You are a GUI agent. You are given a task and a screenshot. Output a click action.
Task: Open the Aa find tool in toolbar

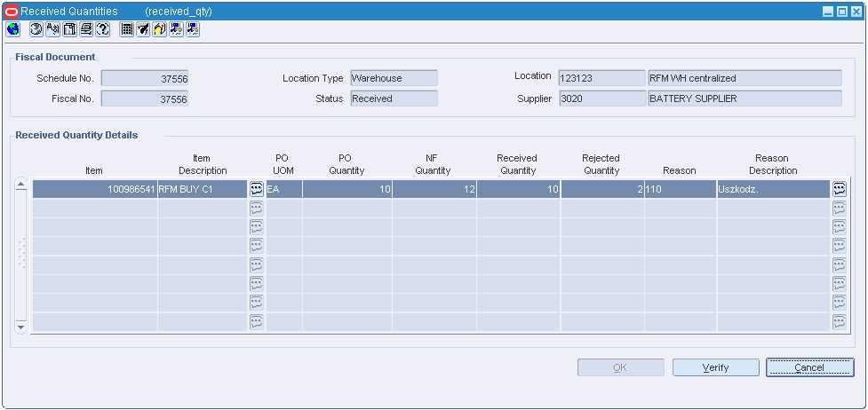click(x=53, y=29)
